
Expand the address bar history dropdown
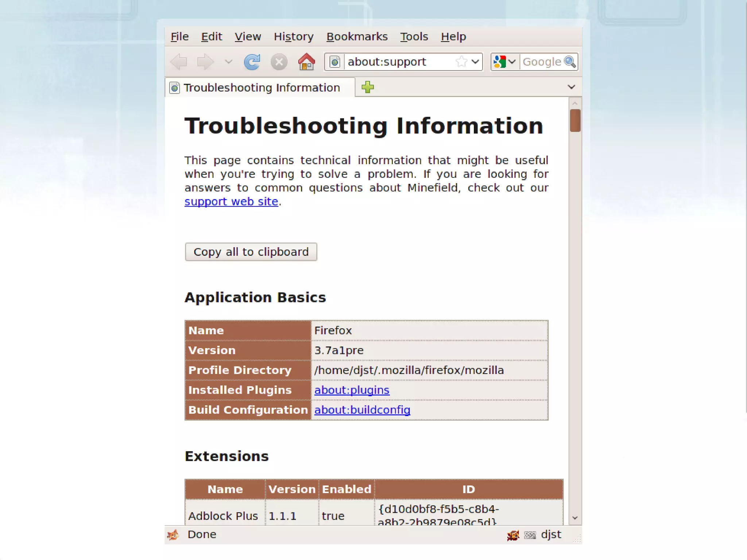tap(475, 62)
